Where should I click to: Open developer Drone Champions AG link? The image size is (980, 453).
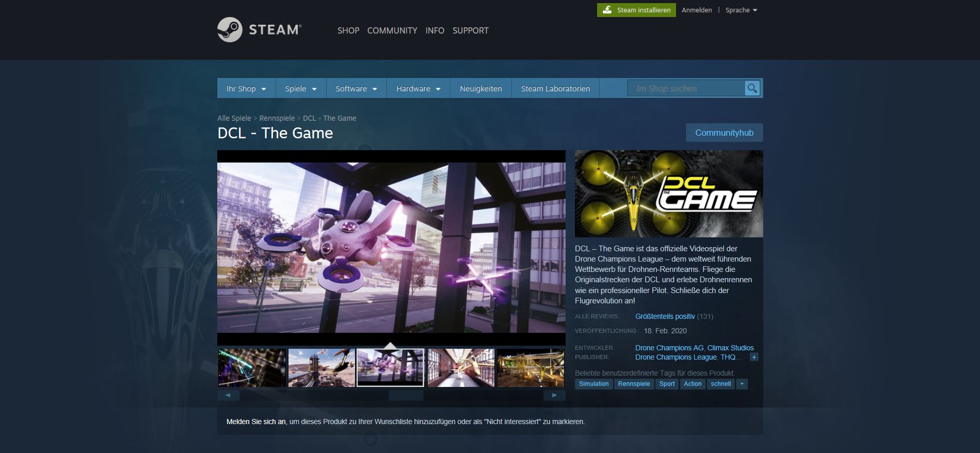(x=669, y=348)
